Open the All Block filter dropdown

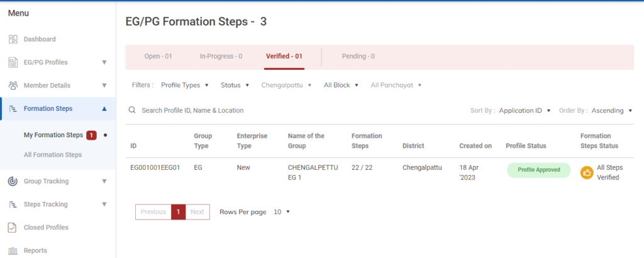(341, 85)
